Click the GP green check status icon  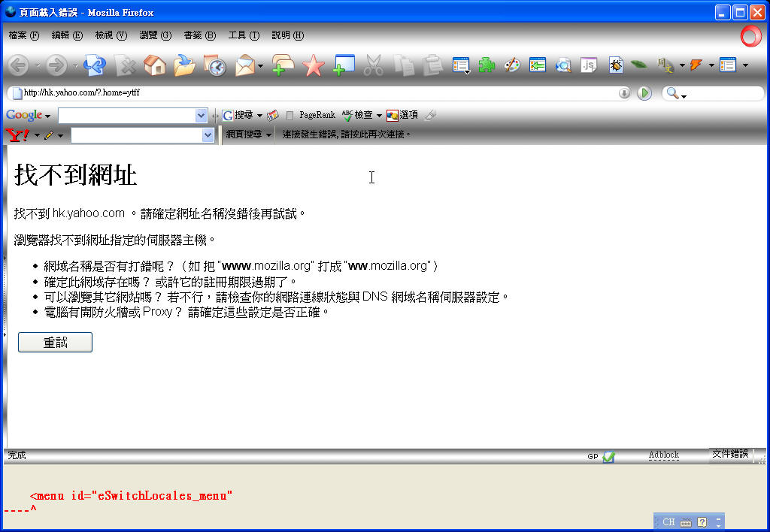tap(608, 456)
